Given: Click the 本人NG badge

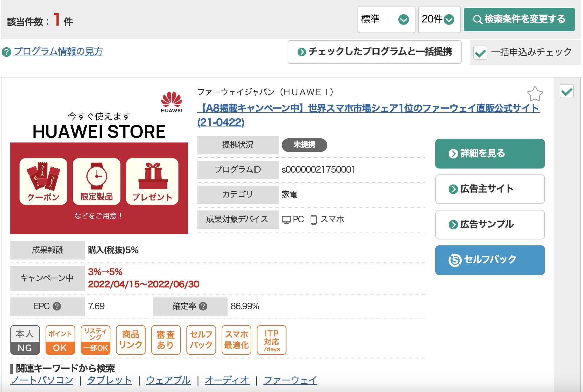Looking at the screenshot, I should click(x=25, y=340).
